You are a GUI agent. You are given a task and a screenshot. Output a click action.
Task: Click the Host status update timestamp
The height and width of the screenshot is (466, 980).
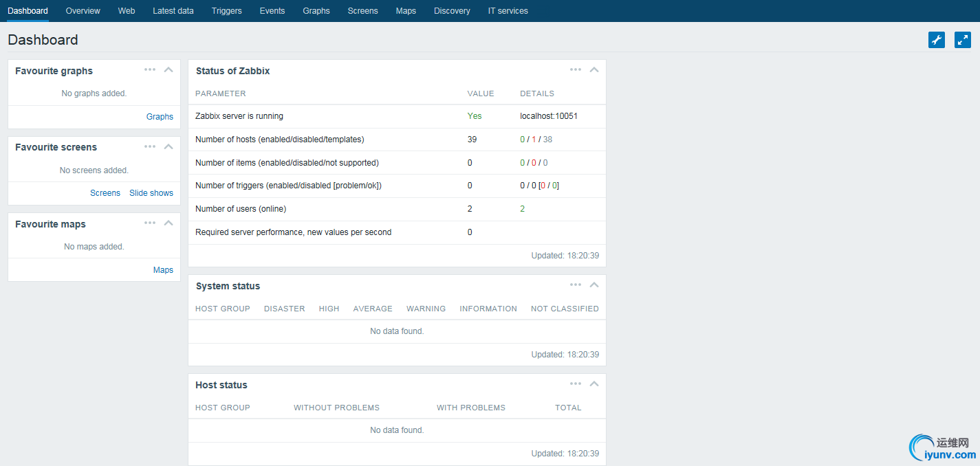coord(565,454)
